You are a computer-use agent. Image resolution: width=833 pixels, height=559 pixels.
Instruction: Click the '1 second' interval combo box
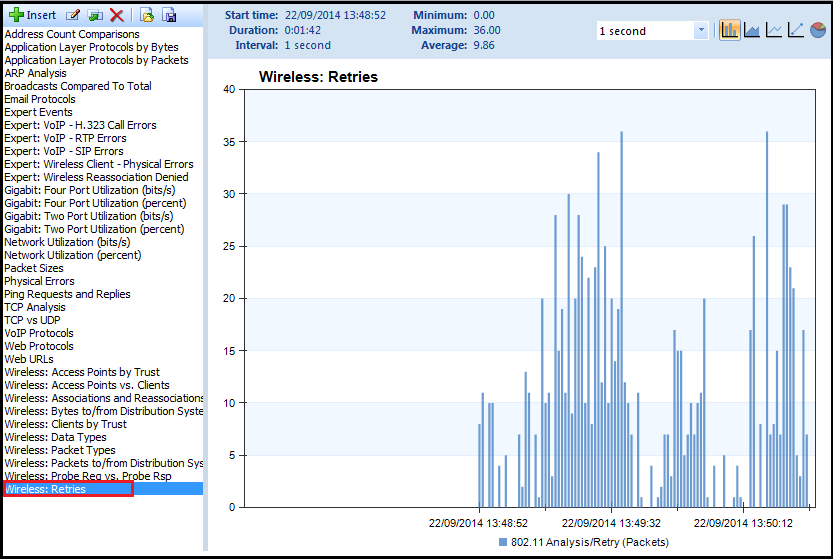coord(643,31)
